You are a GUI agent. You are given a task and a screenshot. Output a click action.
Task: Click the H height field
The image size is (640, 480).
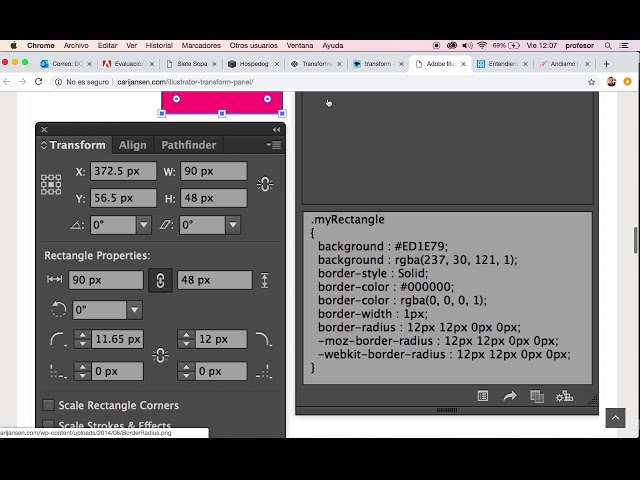(x=213, y=198)
